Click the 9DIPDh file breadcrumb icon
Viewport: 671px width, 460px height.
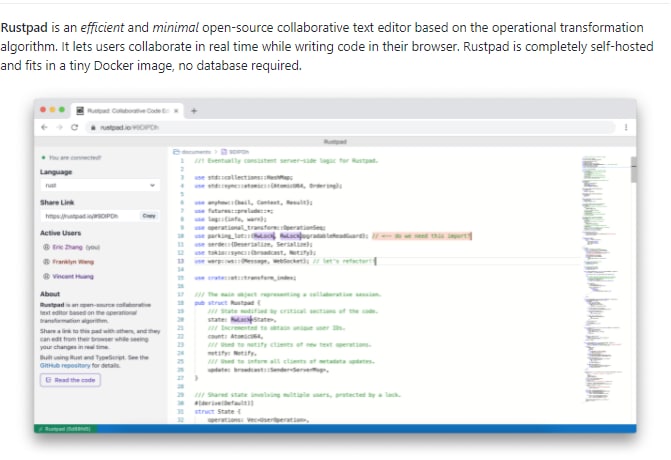[224, 152]
